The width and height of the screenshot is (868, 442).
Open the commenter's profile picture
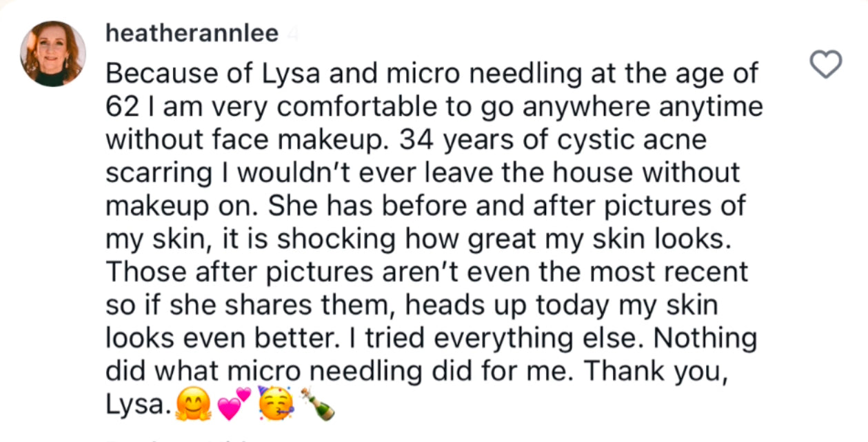click(x=53, y=54)
